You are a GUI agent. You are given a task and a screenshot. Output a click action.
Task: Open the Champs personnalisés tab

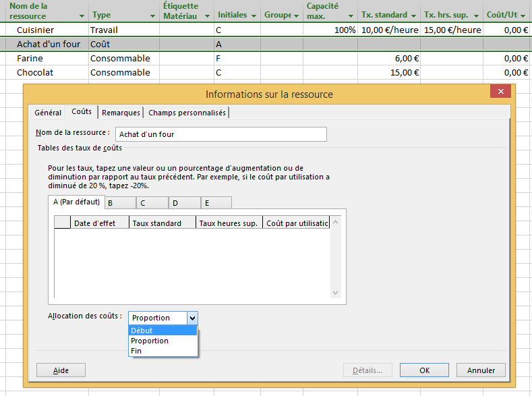(187, 113)
